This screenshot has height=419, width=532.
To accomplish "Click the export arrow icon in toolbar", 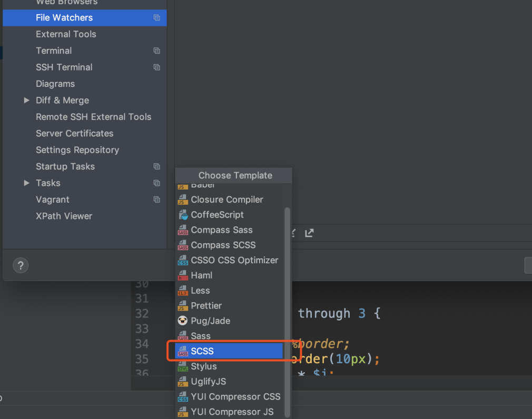I will (309, 233).
